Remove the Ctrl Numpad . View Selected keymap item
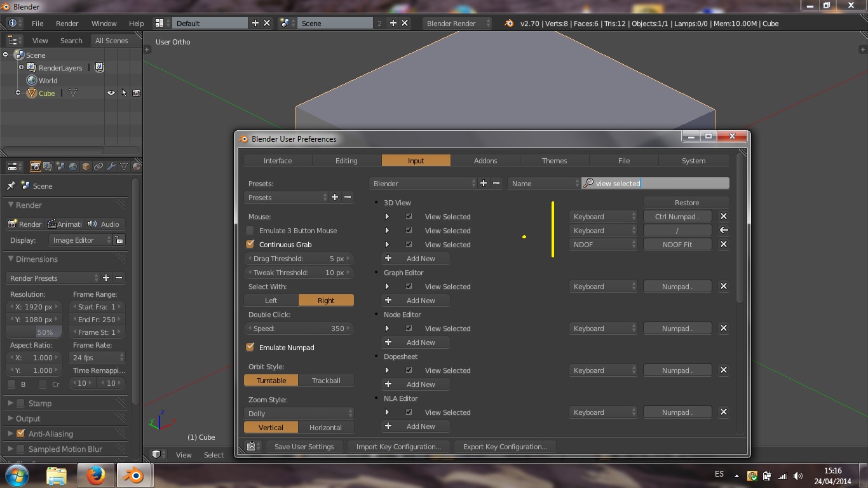Viewport: 868px width, 488px height. [723, 216]
